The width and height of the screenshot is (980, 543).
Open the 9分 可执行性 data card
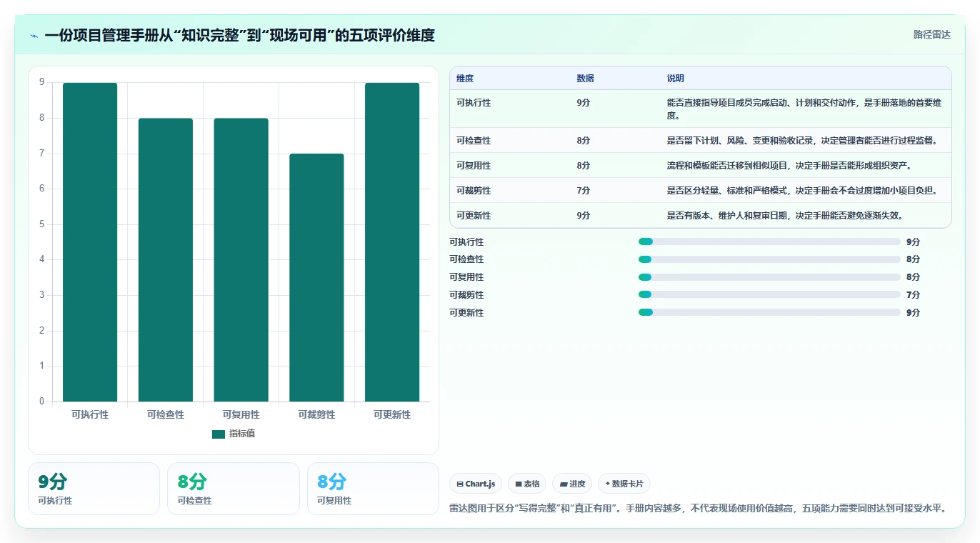click(x=94, y=489)
